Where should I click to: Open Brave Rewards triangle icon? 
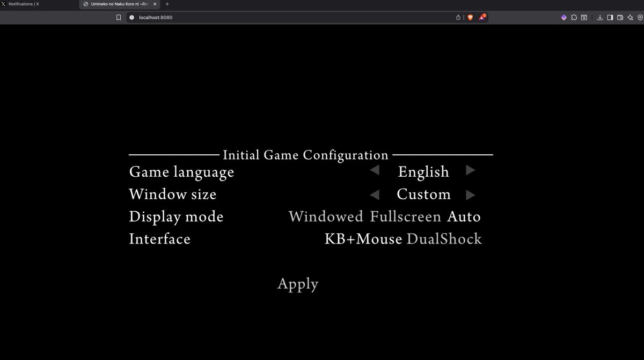pyautogui.click(x=482, y=17)
